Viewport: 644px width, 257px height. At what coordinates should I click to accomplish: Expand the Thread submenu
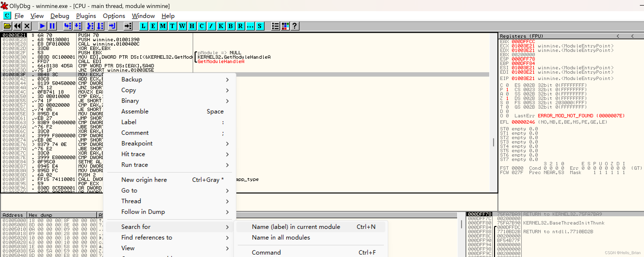click(x=170, y=201)
